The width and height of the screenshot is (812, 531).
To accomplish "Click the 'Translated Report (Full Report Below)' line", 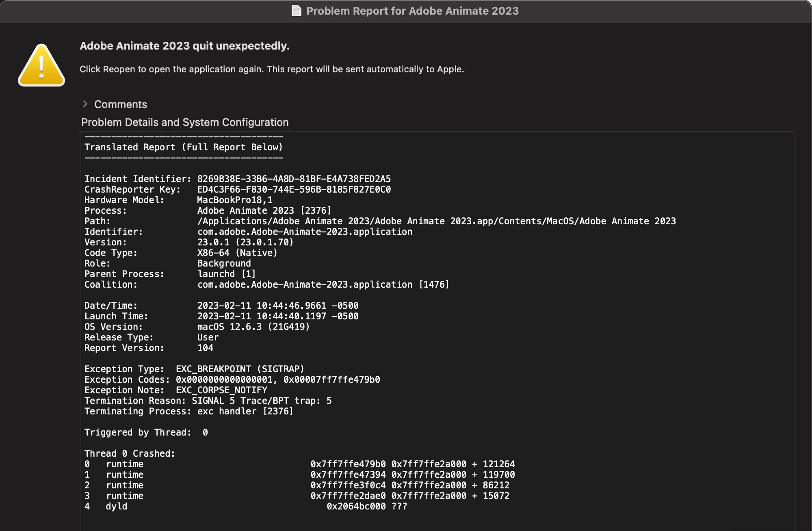I will tap(183, 147).
